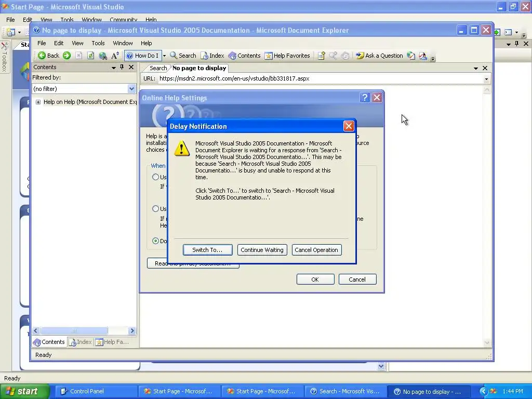
Task: Click the globe Home icon in toolbar
Action: pyautogui.click(x=103, y=56)
